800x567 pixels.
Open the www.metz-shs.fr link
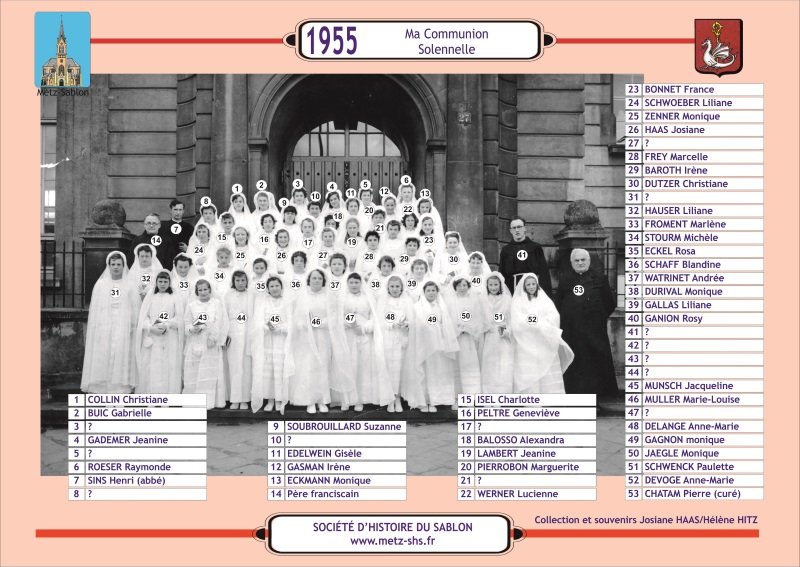pos(392,541)
